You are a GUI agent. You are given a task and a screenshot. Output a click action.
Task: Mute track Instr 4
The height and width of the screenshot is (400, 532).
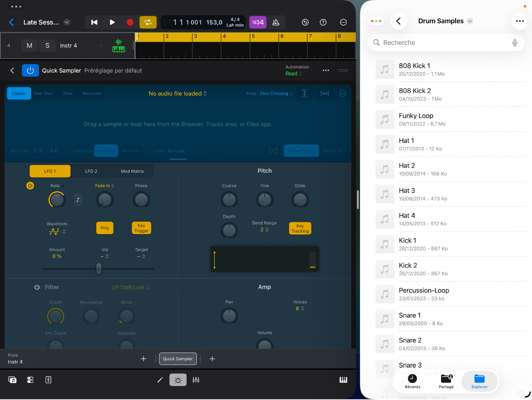click(x=29, y=45)
